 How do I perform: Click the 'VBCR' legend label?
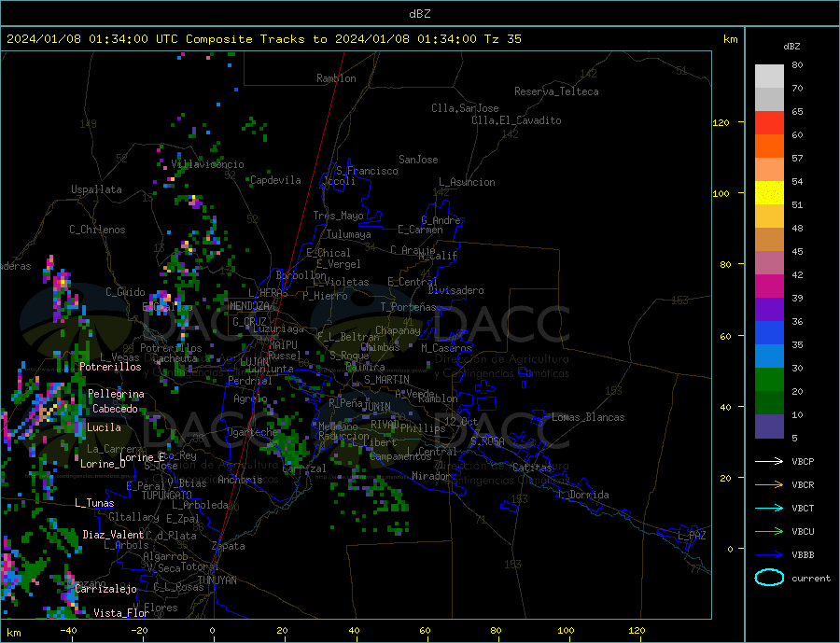pyautogui.click(x=803, y=485)
